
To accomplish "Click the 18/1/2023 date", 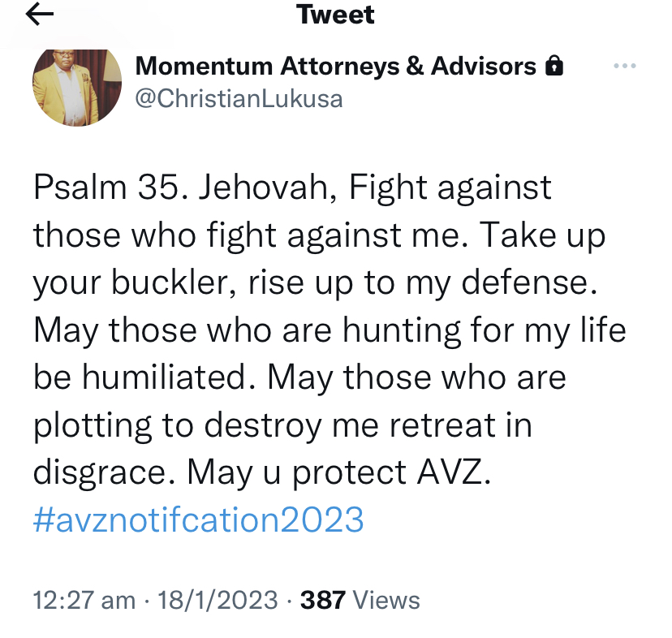I will pyautogui.click(x=218, y=601).
